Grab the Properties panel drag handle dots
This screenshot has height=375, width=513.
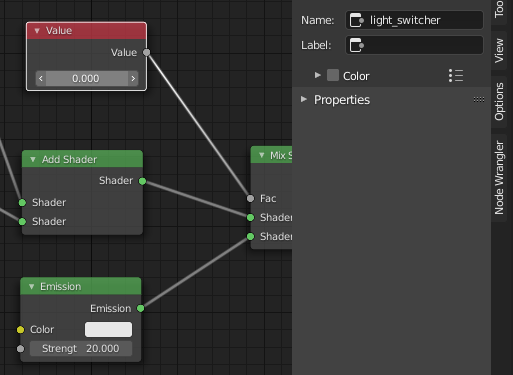pyautogui.click(x=479, y=99)
